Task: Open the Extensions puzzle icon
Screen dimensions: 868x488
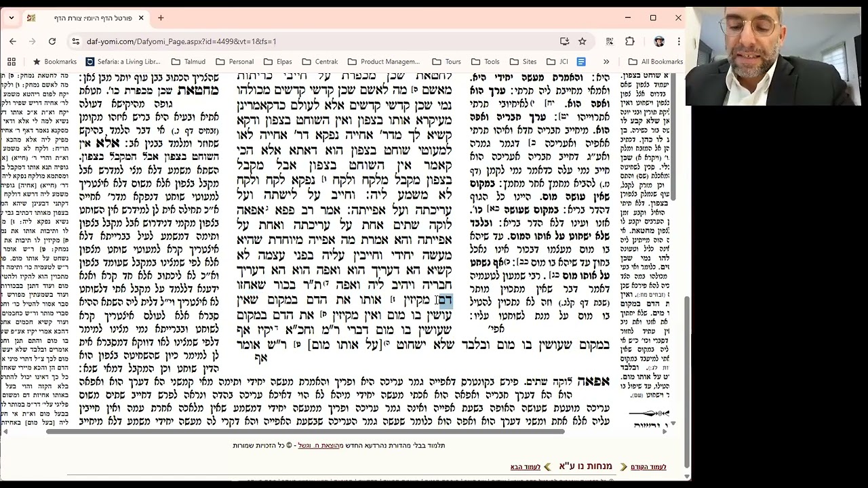Action: point(630,41)
